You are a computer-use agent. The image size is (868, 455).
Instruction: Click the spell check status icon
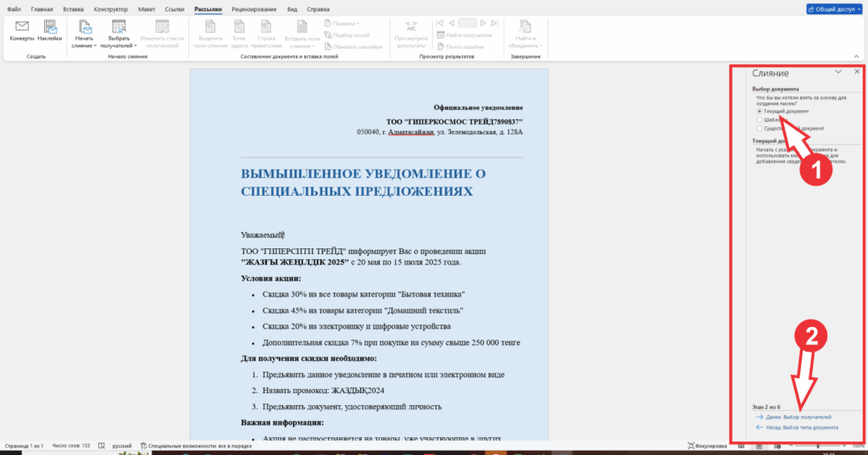click(102, 446)
